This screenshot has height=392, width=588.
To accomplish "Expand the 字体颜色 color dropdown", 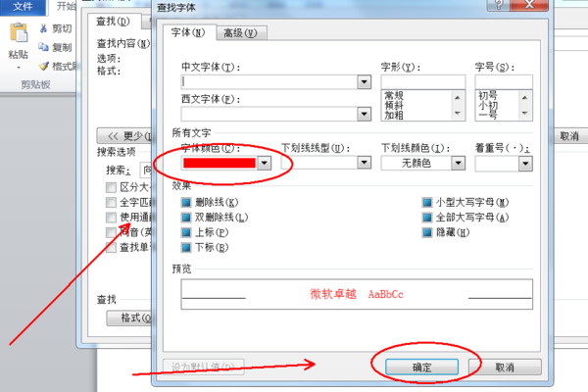I will pyautogui.click(x=265, y=164).
